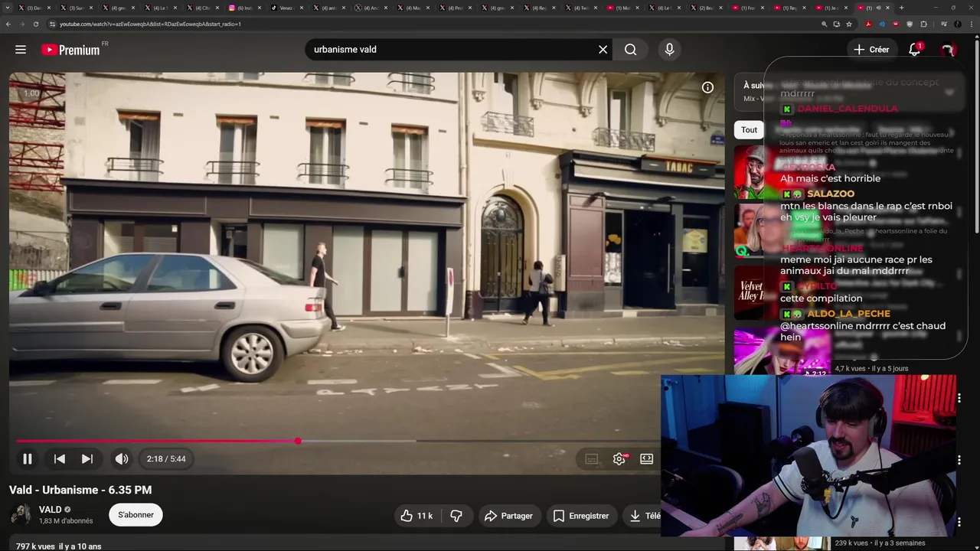Open the shield extension icon

(910, 24)
